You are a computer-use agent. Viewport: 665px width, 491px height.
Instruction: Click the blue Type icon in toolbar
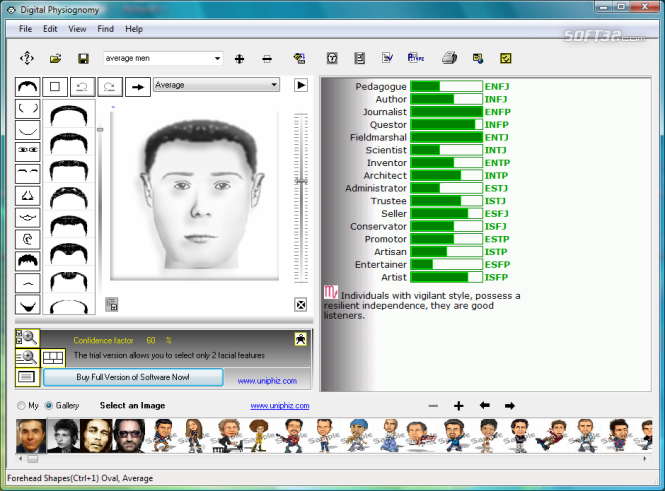point(416,58)
